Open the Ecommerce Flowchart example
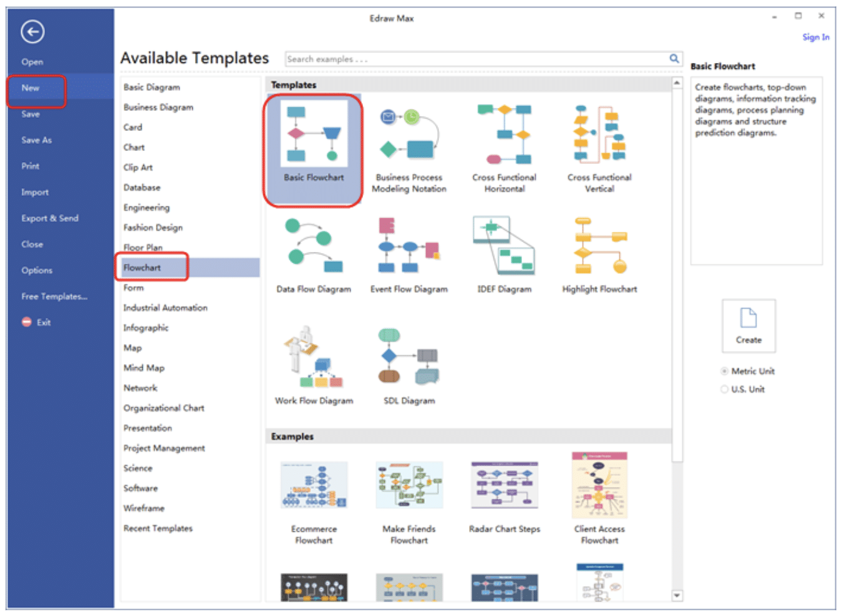This screenshot has height=616, width=842. pyautogui.click(x=314, y=503)
